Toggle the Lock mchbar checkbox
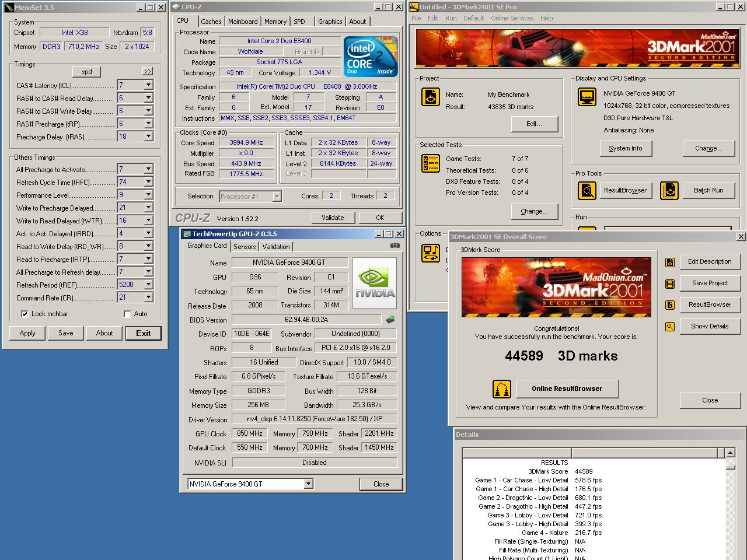The height and width of the screenshot is (560, 747). [x=25, y=314]
